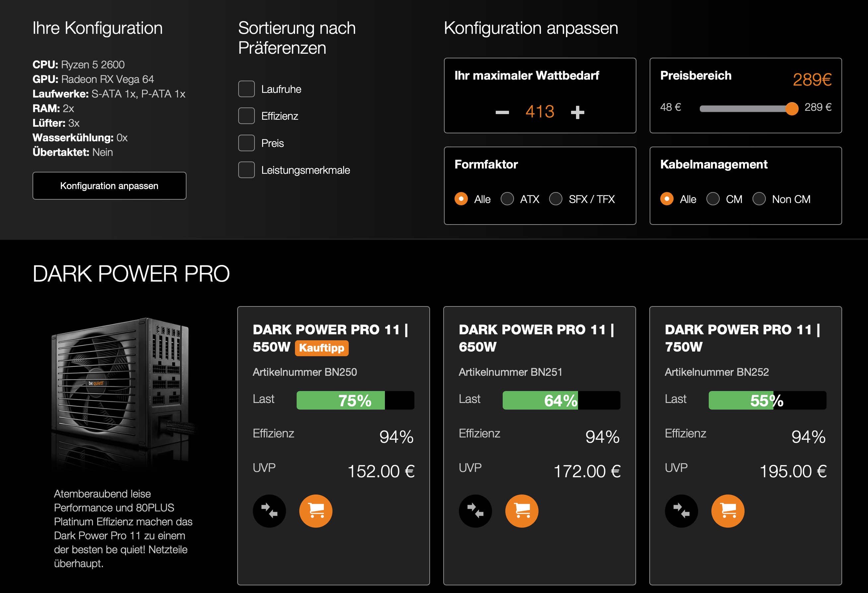The image size is (868, 593).
Task: Click compare icon for 550W model
Action: (x=269, y=511)
